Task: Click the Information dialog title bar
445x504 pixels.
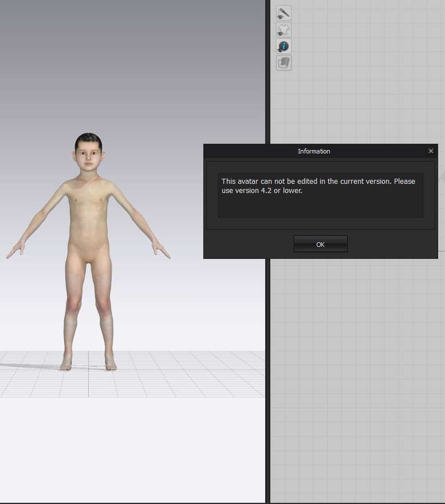Action: pyautogui.click(x=314, y=151)
